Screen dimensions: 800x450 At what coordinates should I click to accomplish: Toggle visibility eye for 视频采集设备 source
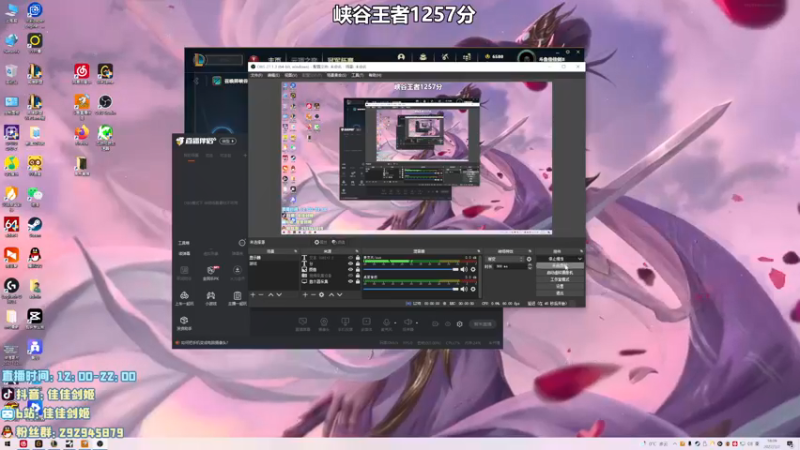pyautogui.click(x=350, y=276)
